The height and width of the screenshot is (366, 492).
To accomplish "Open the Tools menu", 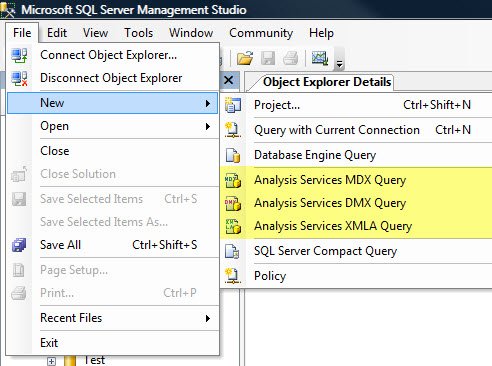I will pyautogui.click(x=139, y=33).
